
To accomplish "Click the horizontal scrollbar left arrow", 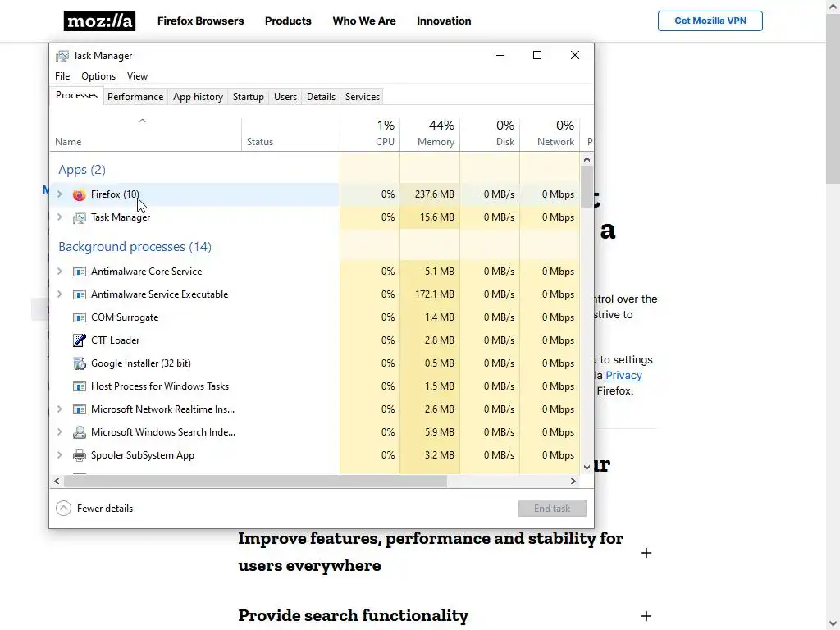I will click(57, 481).
